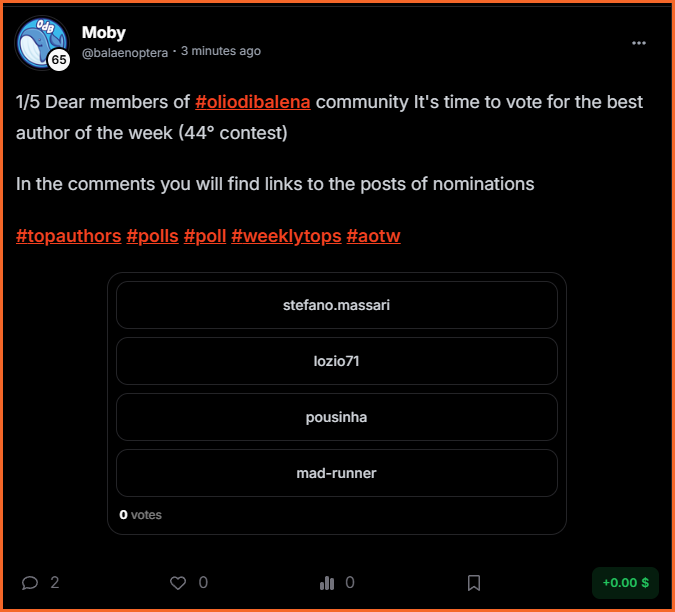This screenshot has width=675, height=612.
Task: Click the #poll hashtag
Action: (205, 236)
